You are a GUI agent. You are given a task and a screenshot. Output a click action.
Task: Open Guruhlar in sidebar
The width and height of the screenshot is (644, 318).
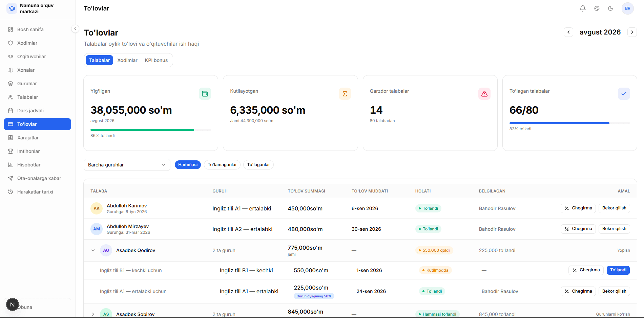37,84
